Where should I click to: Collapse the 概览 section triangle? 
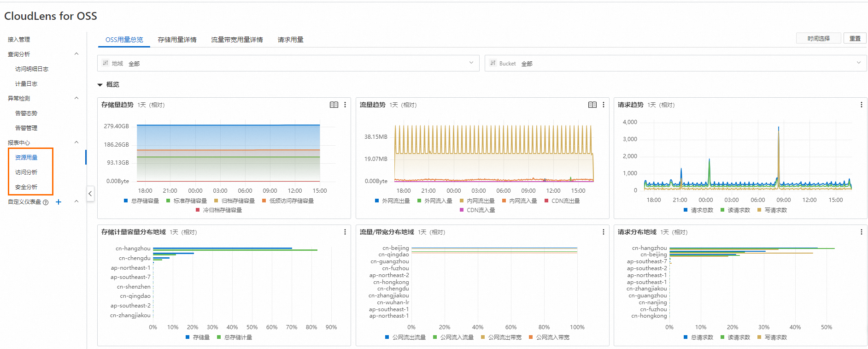click(100, 85)
